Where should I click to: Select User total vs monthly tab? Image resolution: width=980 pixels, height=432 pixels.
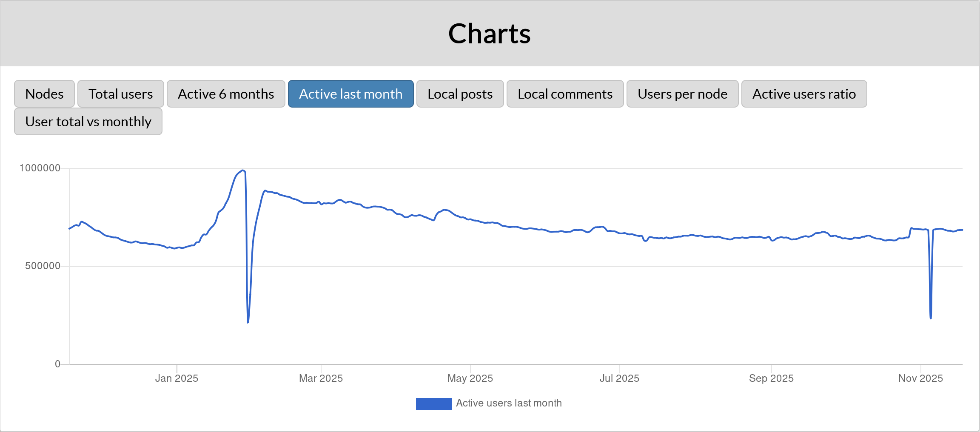point(88,122)
